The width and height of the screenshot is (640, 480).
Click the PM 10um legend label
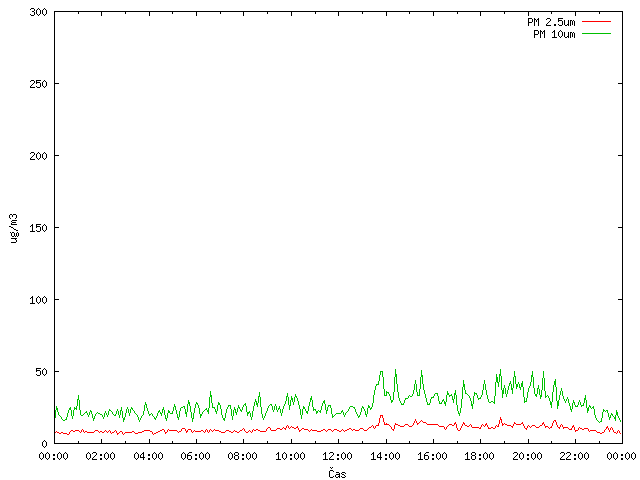[554, 34]
